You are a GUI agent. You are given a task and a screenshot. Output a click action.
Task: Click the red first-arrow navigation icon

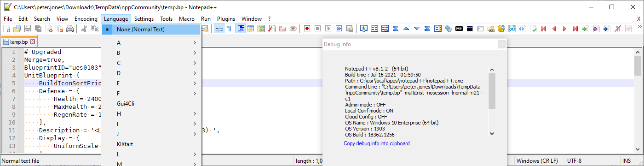pyautogui.click(x=544, y=29)
